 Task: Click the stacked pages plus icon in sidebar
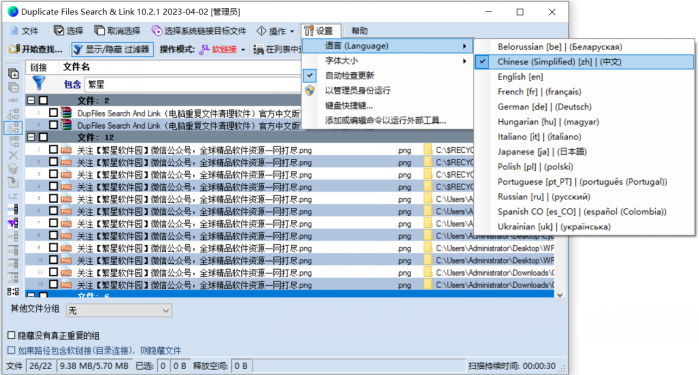pyautogui.click(x=13, y=74)
